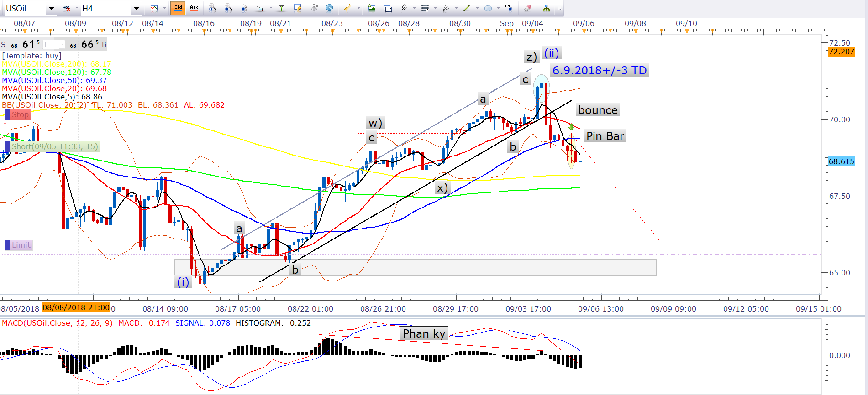This screenshot has height=395, width=868.
Task: Select the ABC text label tool
Action: coord(509,8)
